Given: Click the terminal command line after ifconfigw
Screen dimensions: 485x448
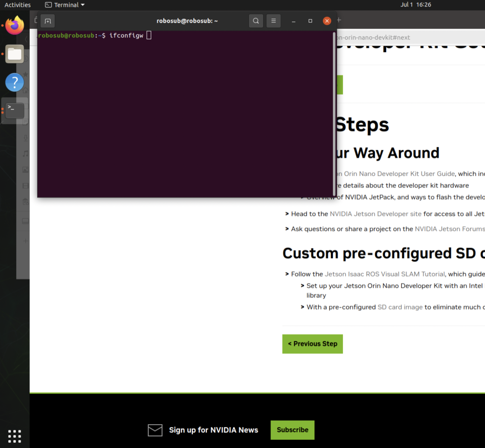Looking at the screenshot, I should (149, 35).
